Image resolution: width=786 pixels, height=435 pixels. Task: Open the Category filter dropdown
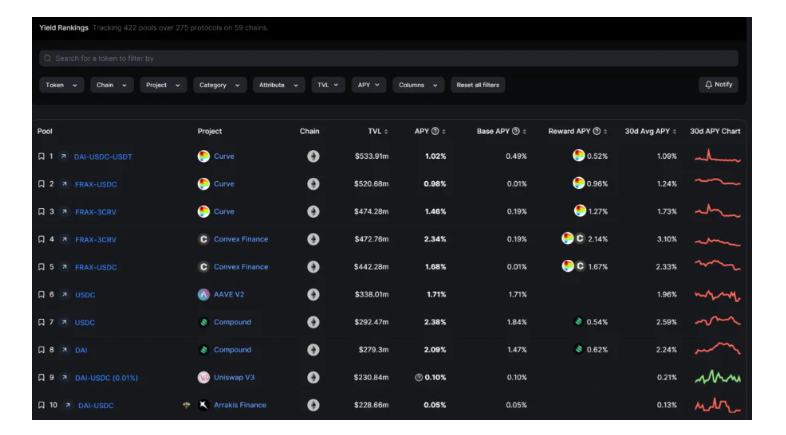pyautogui.click(x=220, y=85)
